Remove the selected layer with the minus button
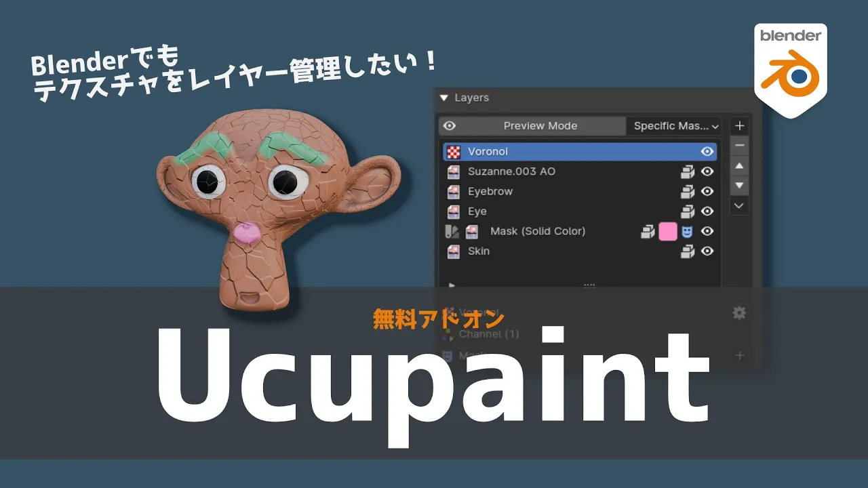The image size is (868, 488). pos(740,145)
